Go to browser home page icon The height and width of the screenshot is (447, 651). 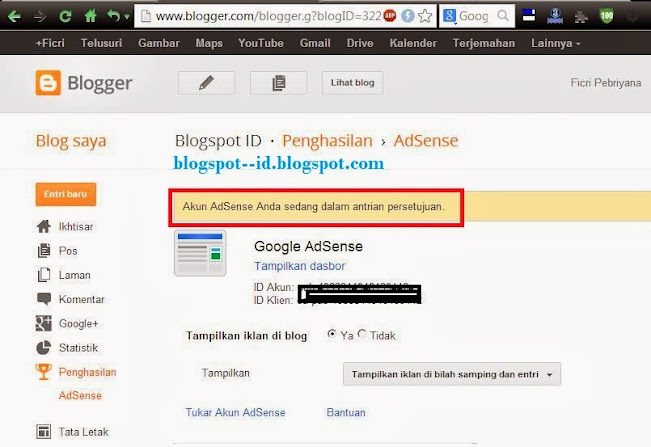[x=90, y=16]
